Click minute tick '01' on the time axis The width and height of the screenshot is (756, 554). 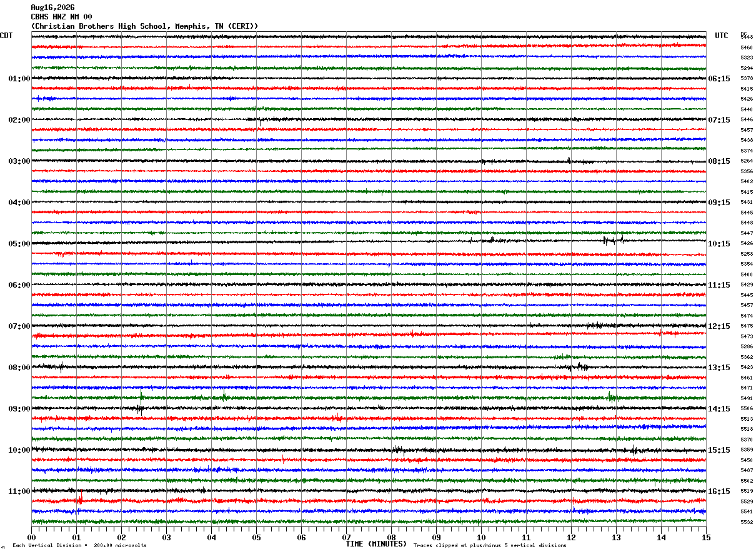(76, 537)
